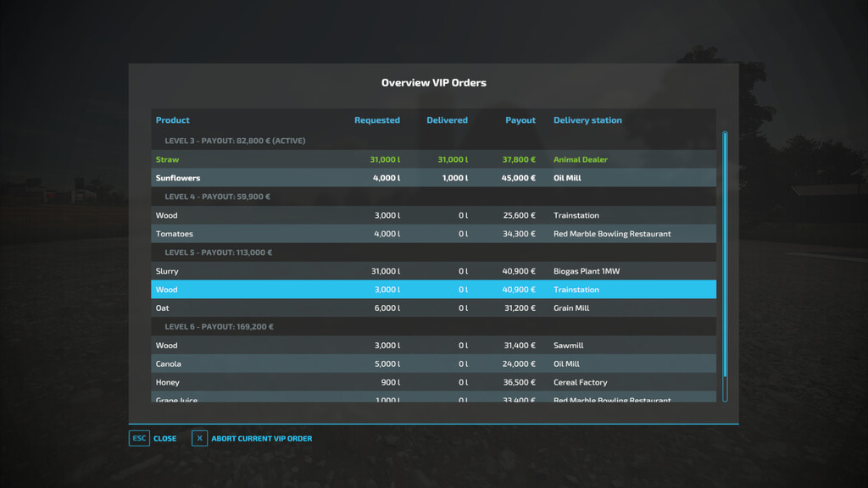Sort by the Product column header
This screenshot has height=488, width=868.
[172, 119]
